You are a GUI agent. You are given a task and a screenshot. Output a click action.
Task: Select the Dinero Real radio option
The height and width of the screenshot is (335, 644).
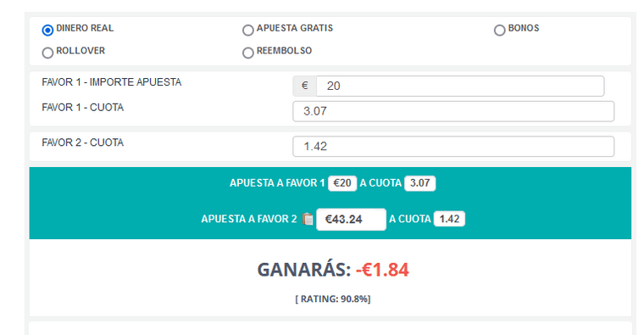tap(47, 30)
